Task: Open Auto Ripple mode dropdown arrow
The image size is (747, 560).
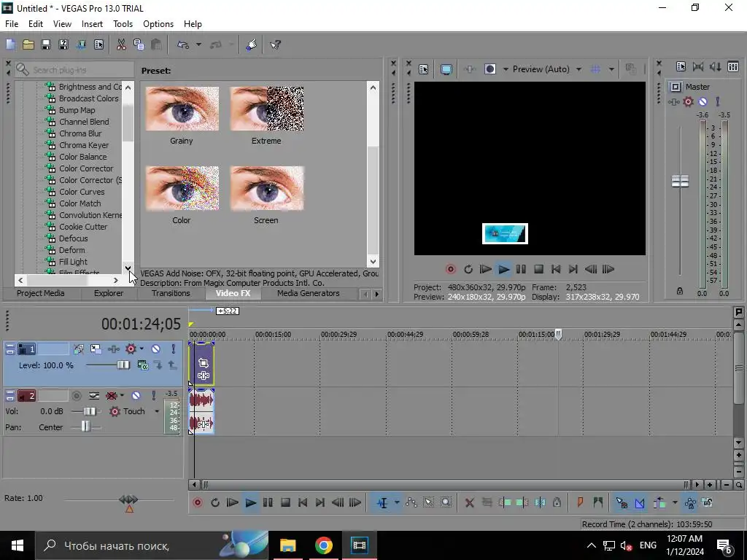Action: [x=675, y=502]
